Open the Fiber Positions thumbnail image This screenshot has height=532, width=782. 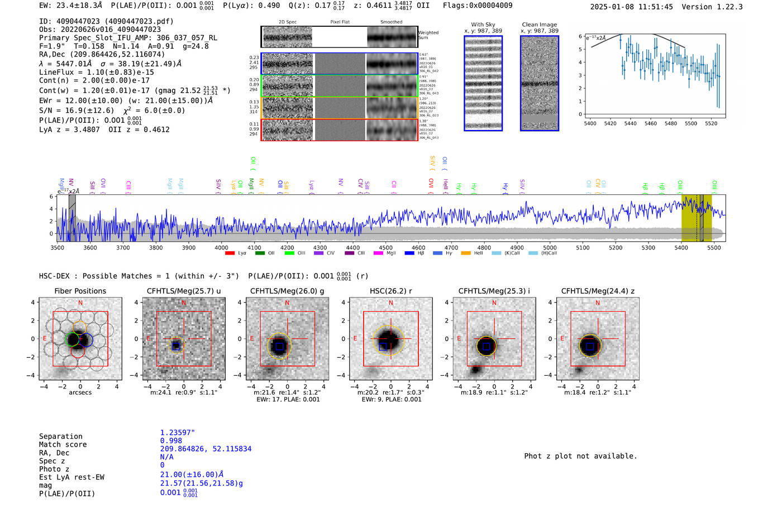pyautogui.click(x=80, y=339)
